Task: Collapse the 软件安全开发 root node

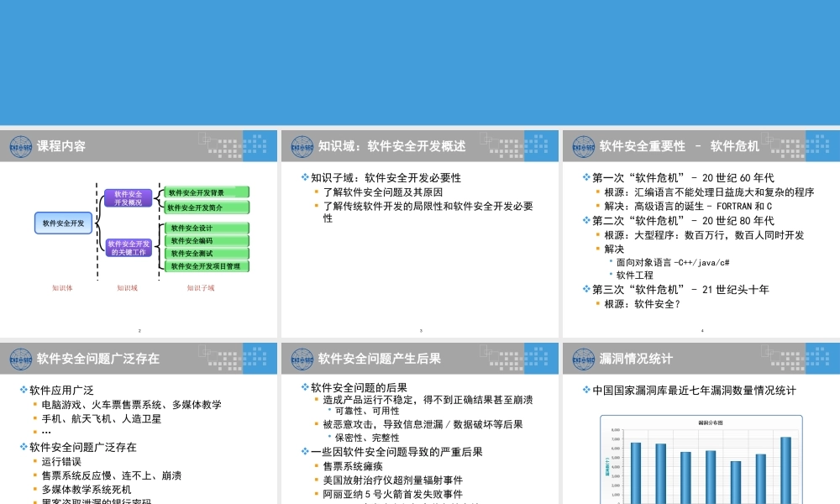Action: coord(63,222)
